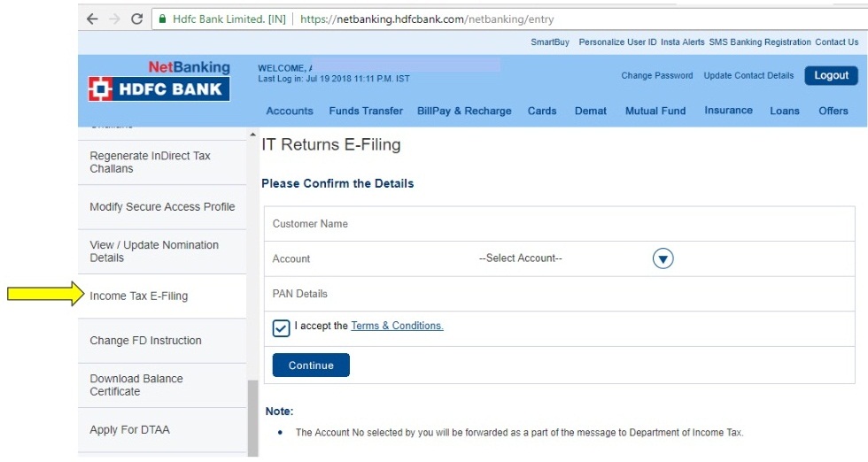Select Income Tax E-Filing in sidebar

pyautogui.click(x=162, y=296)
